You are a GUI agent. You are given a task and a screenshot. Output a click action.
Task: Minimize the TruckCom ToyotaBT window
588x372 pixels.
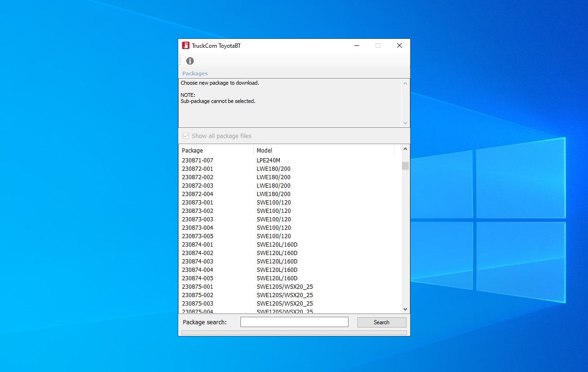pos(357,46)
